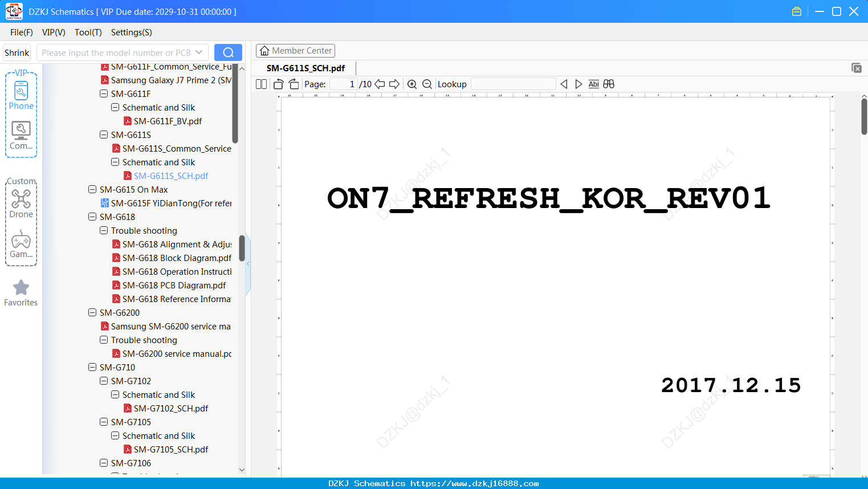The height and width of the screenshot is (489, 868).
Task: Open SM-G618 PCB Diagram.pdf
Action: coord(169,286)
